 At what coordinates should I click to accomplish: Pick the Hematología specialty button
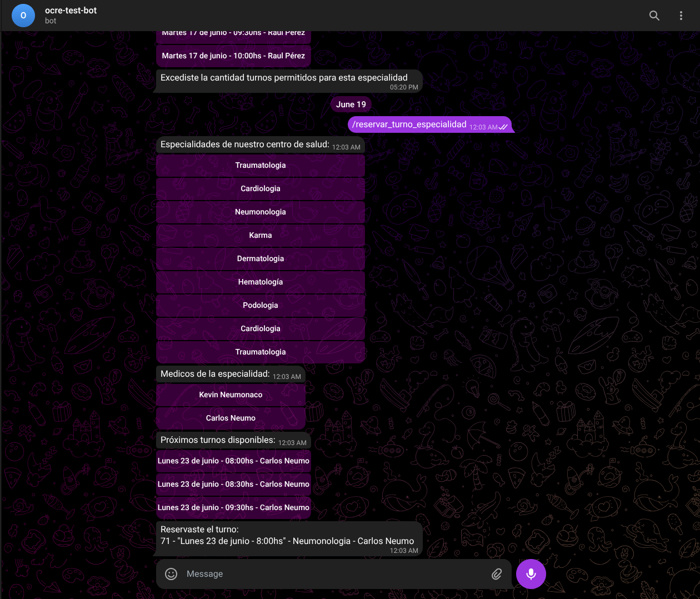point(260,282)
